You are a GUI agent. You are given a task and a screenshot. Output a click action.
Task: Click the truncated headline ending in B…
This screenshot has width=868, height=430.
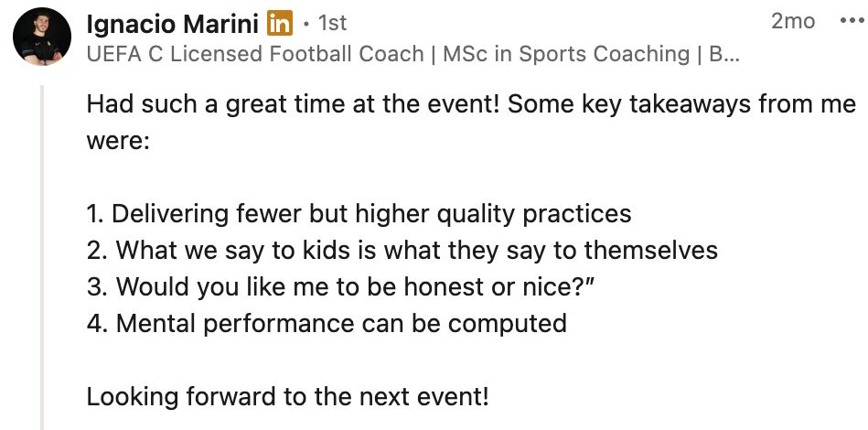coord(724,54)
